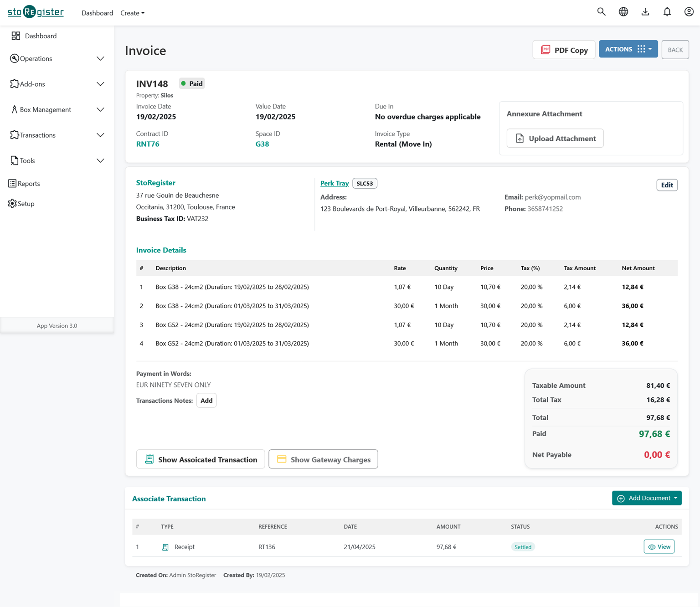Open the ACTIONS dropdown button
This screenshot has width=700, height=607.
click(x=628, y=49)
